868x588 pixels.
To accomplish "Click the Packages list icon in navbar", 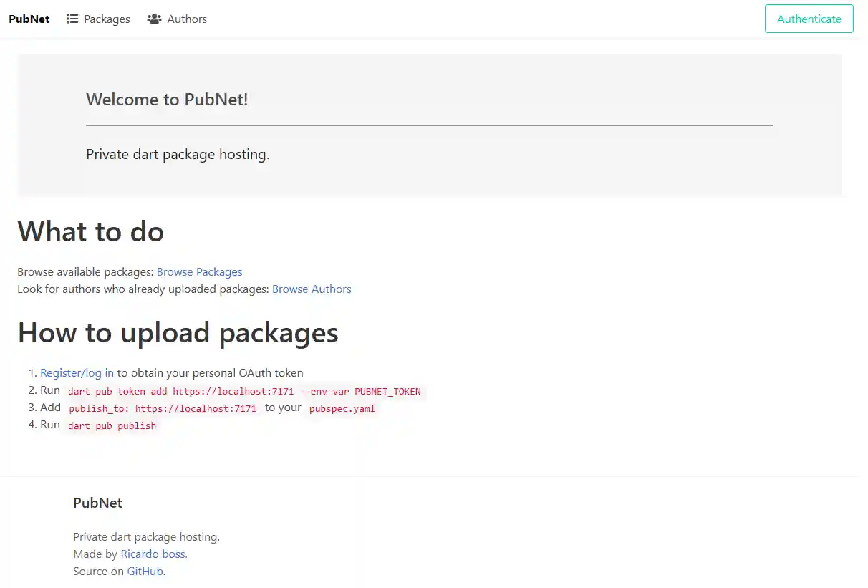I will tap(72, 19).
